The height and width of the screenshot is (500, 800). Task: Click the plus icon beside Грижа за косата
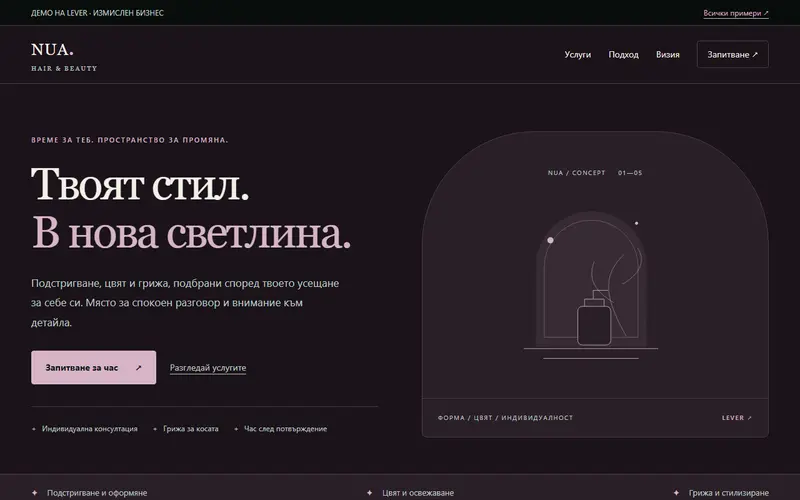coord(155,429)
